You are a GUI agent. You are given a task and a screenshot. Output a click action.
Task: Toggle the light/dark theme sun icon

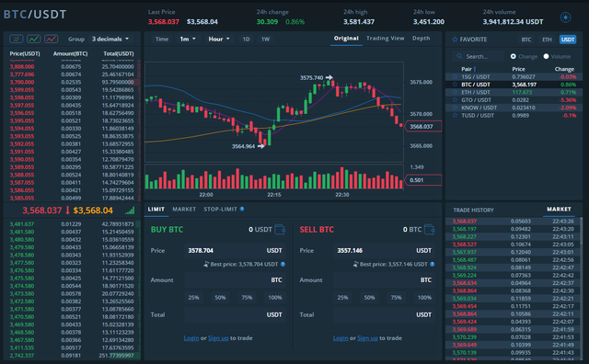[565, 17]
